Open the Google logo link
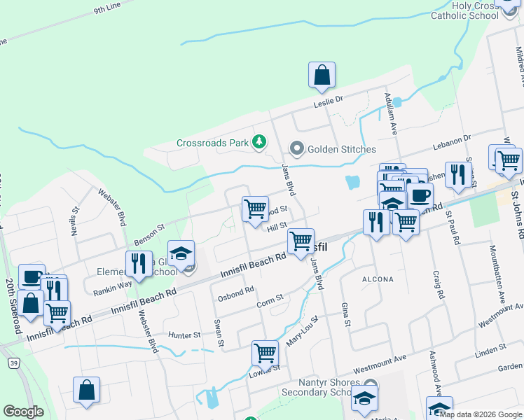Viewport: 524px width, 420px height. click(23, 412)
